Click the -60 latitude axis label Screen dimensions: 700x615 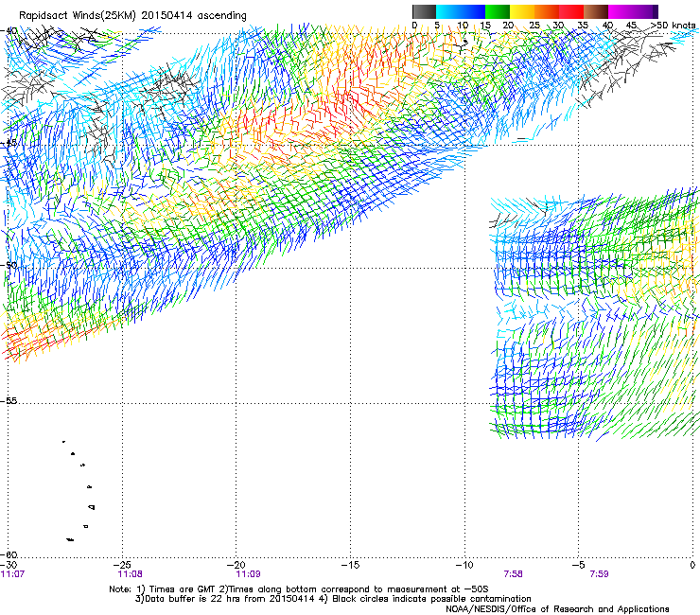pyautogui.click(x=9, y=554)
